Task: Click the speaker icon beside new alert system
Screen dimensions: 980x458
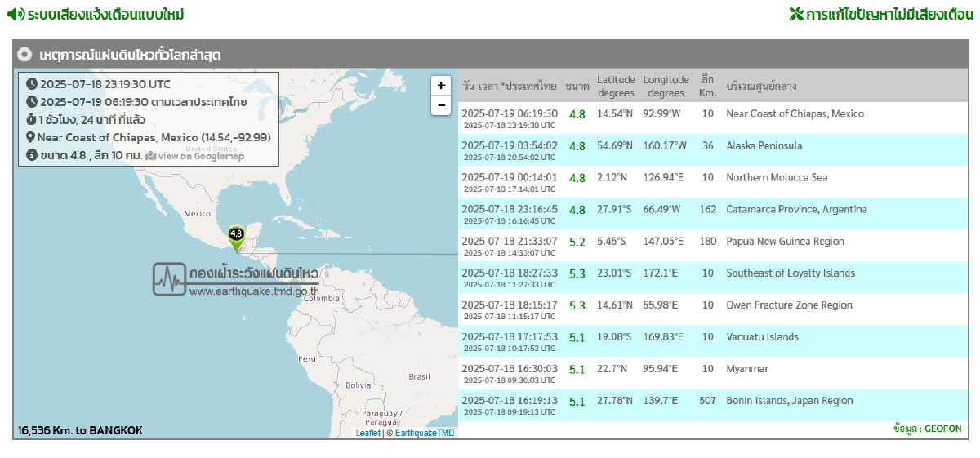Action: [x=15, y=15]
